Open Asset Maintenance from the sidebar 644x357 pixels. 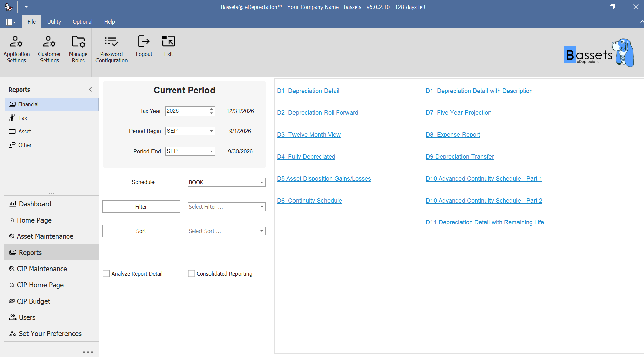pos(52,236)
